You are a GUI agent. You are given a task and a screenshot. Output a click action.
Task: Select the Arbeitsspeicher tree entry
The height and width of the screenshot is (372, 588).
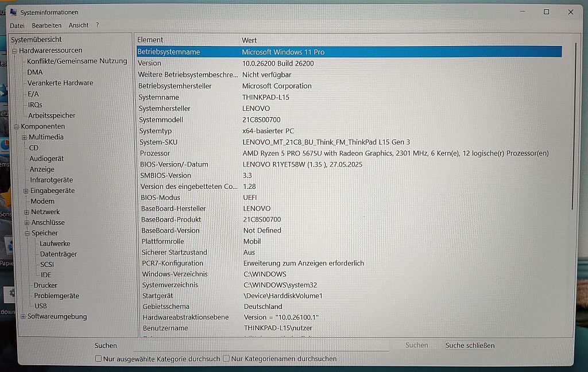[x=52, y=115]
